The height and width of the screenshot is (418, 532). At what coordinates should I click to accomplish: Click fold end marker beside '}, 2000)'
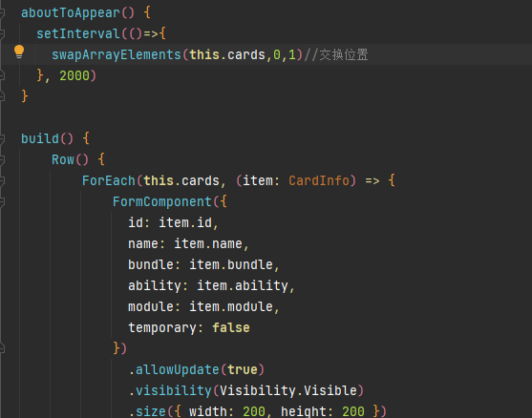2,75
